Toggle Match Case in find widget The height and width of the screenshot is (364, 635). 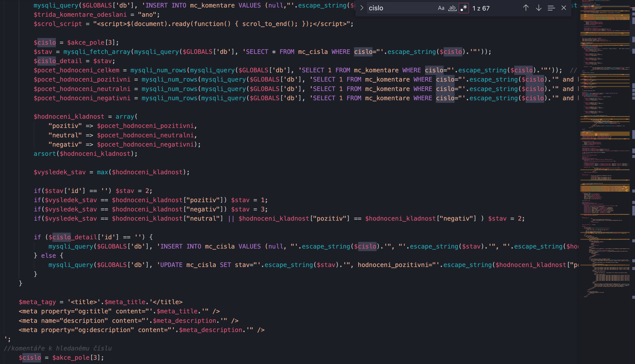[441, 8]
